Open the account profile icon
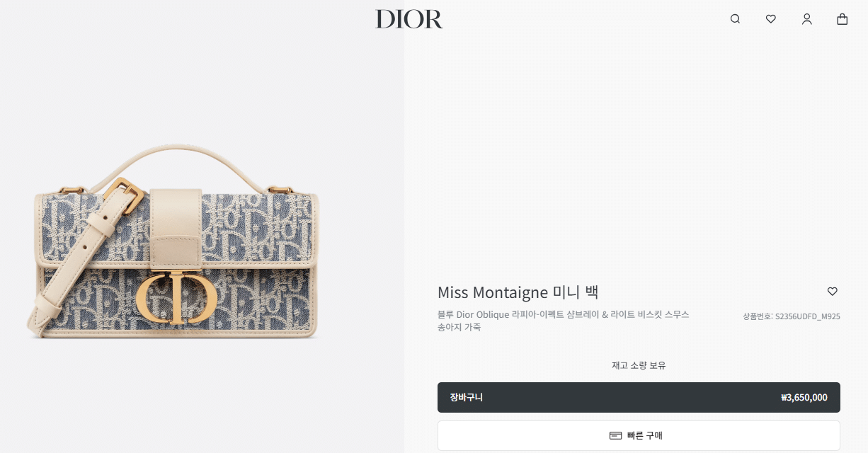This screenshot has width=868, height=453. 806,19
